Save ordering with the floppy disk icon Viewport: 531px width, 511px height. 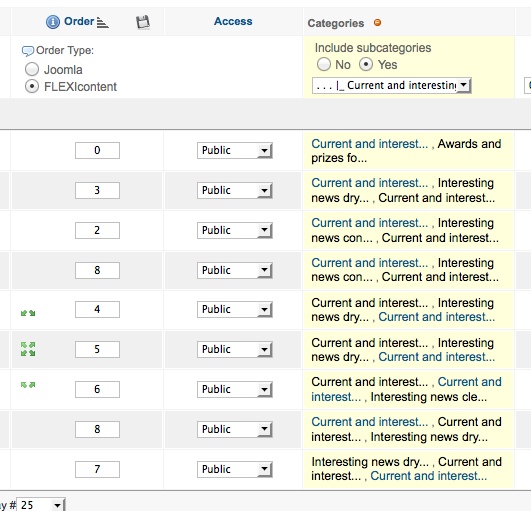[143, 22]
